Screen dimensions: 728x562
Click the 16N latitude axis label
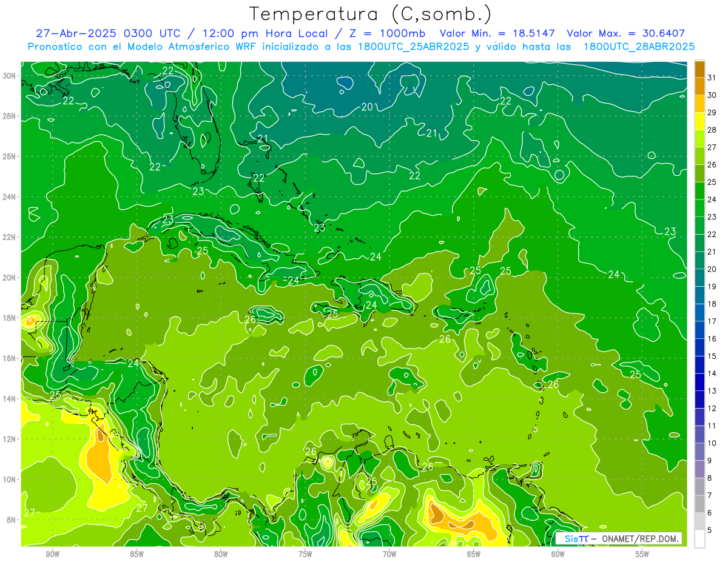point(8,358)
